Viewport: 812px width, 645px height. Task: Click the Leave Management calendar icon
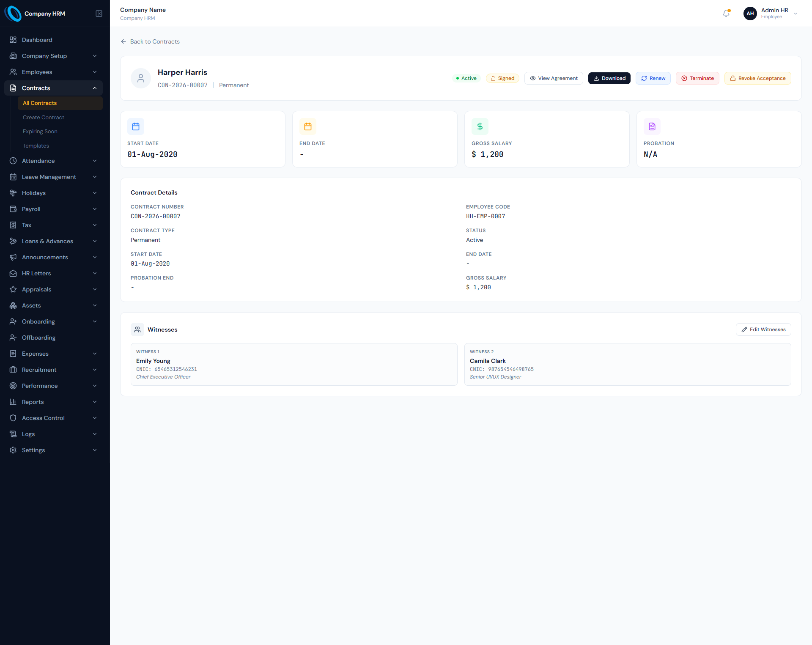(x=13, y=177)
